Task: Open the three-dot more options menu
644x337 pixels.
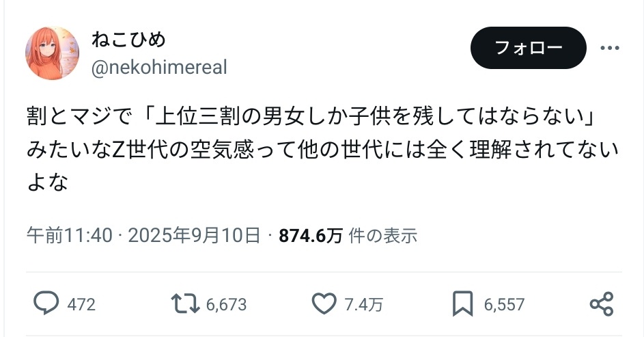Action: (609, 48)
